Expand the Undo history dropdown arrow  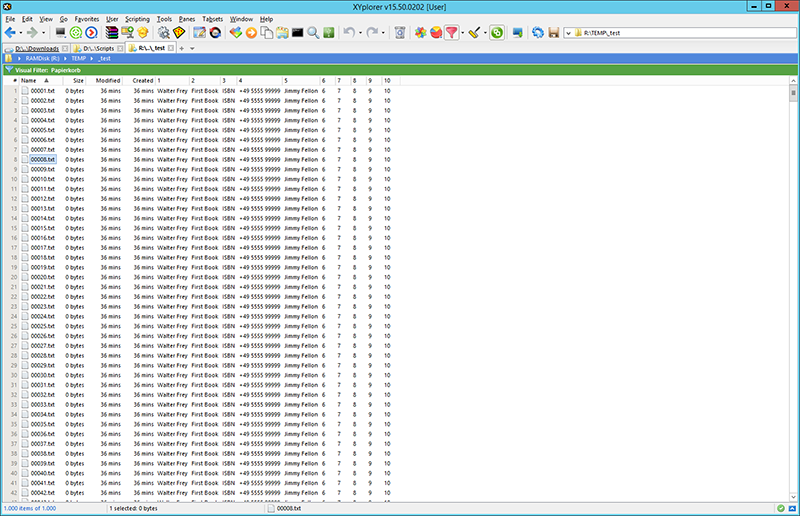pyautogui.click(x=358, y=33)
